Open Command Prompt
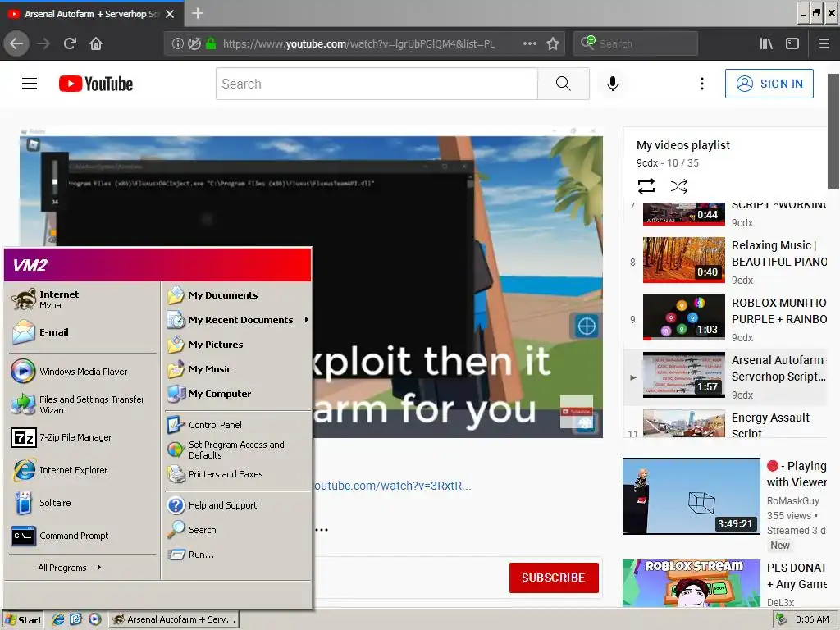The height and width of the screenshot is (630, 840). pyautogui.click(x=60, y=536)
